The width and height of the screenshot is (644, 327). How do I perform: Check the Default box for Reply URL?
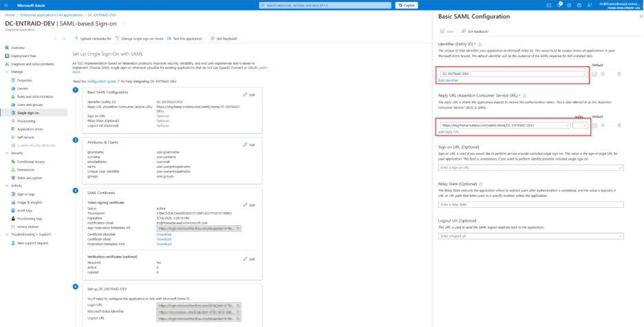pyautogui.click(x=595, y=125)
